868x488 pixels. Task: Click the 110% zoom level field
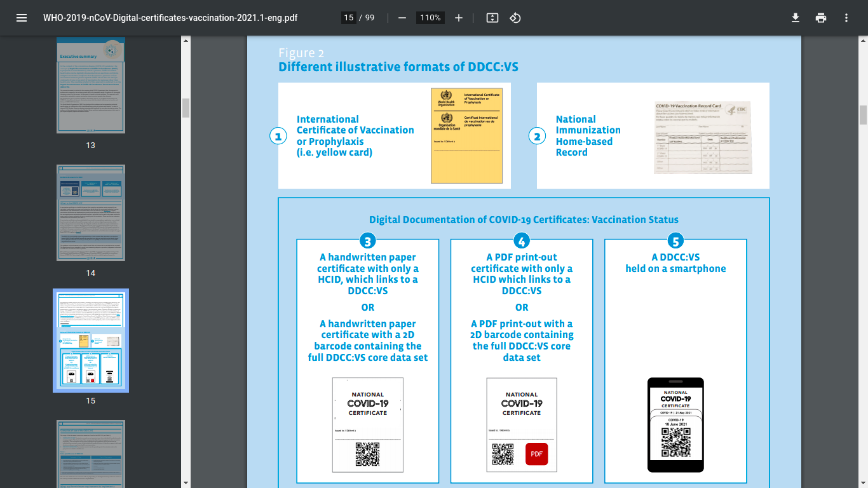tap(430, 18)
